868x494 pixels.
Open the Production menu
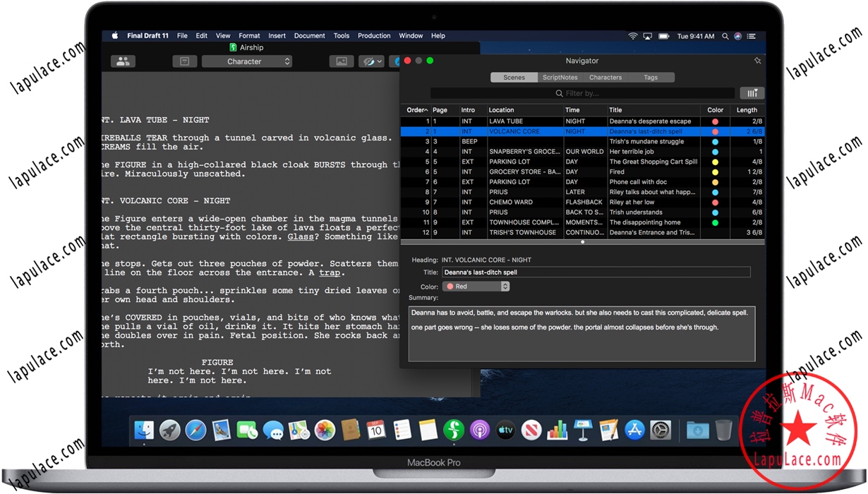tap(374, 35)
